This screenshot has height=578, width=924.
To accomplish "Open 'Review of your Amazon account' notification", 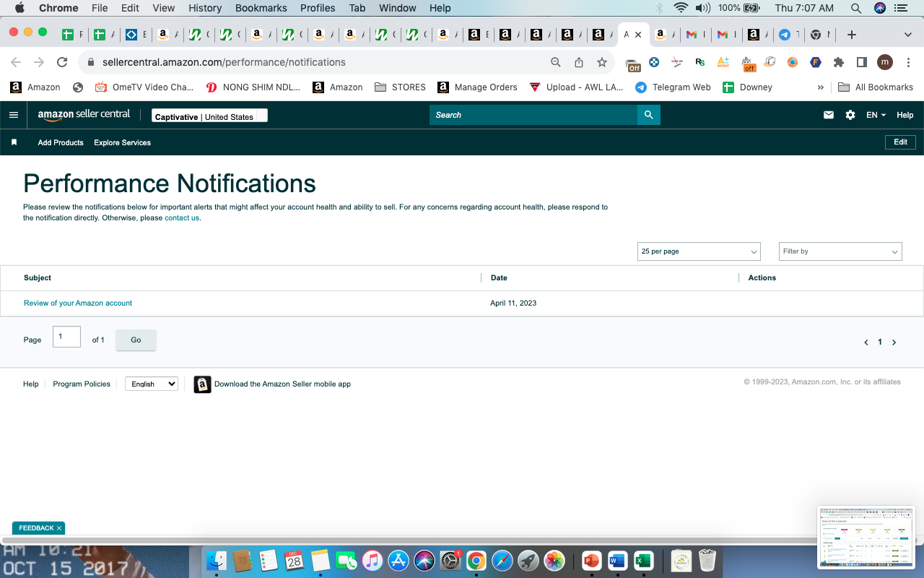I will 78,303.
